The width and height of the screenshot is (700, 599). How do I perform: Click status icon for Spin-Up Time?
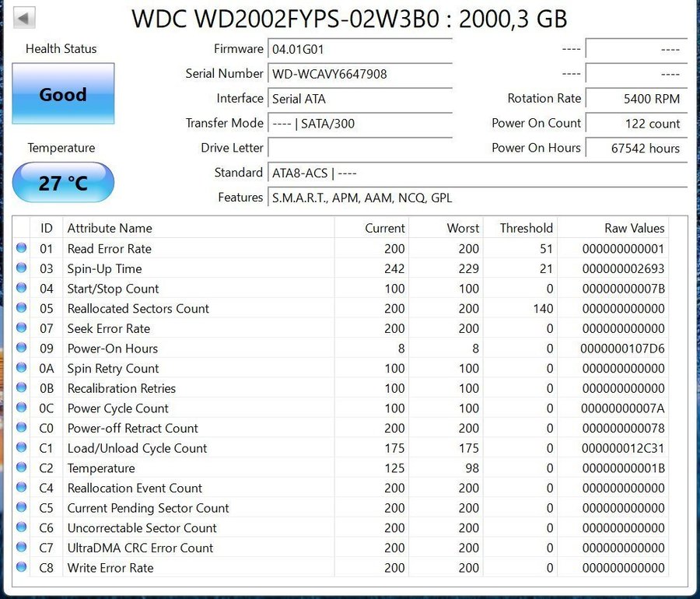pyautogui.click(x=22, y=268)
